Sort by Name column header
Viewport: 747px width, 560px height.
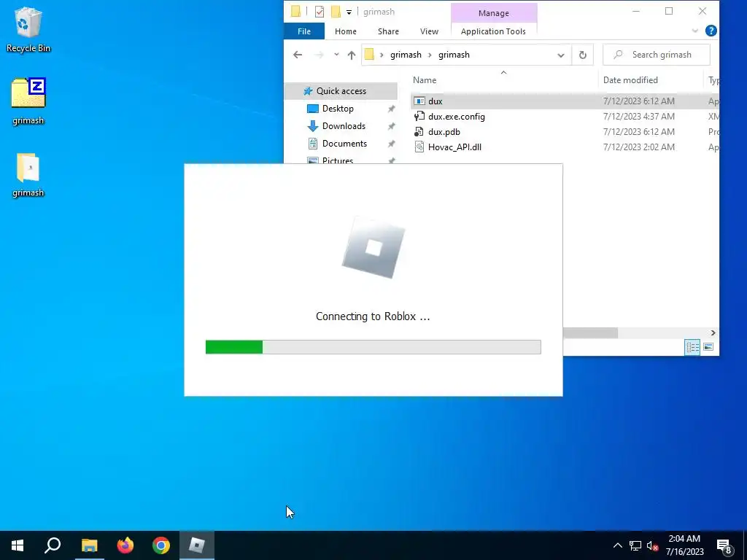425,80
